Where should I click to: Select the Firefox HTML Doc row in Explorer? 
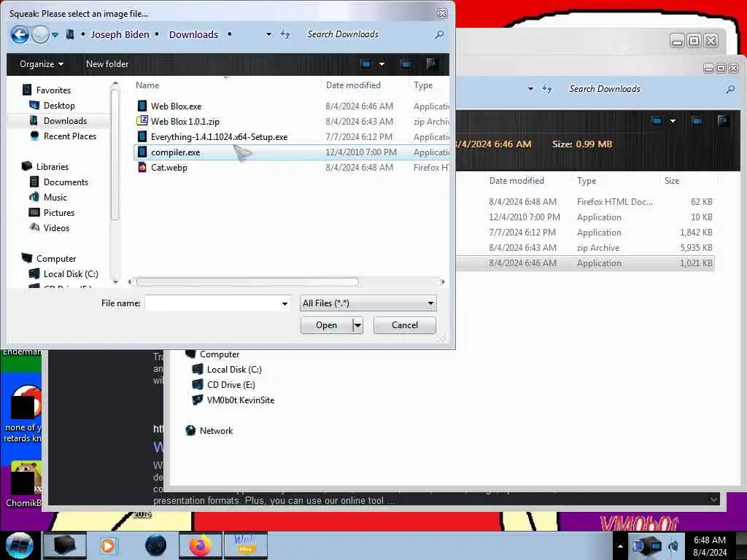[x=585, y=202]
